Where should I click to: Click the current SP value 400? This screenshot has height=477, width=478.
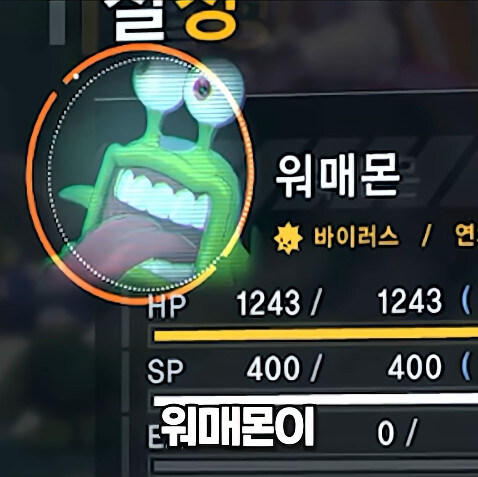point(273,368)
